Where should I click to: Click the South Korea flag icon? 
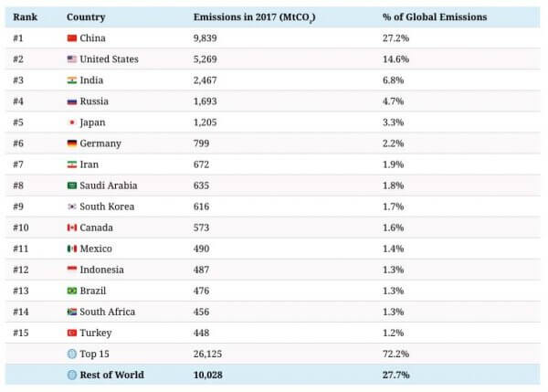pos(72,207)
